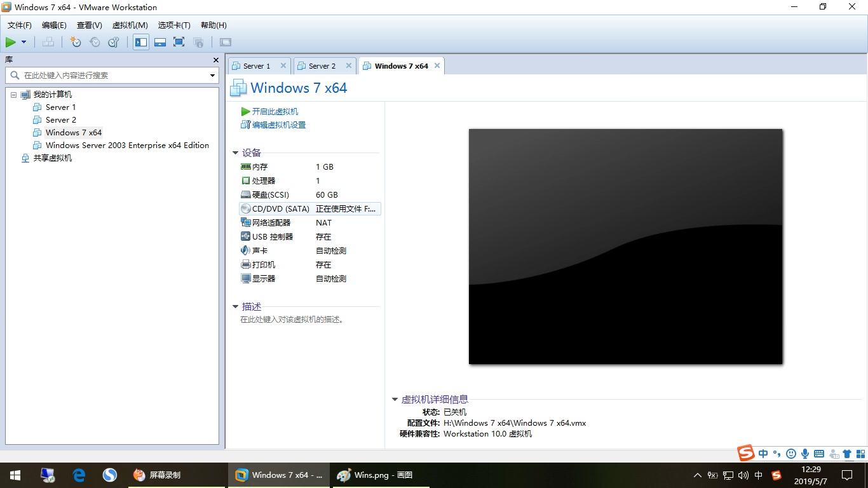The height and width of the screenshot is (488, 868).
Task: Click the 显示器 display device row
Action: tap(310, 279)
